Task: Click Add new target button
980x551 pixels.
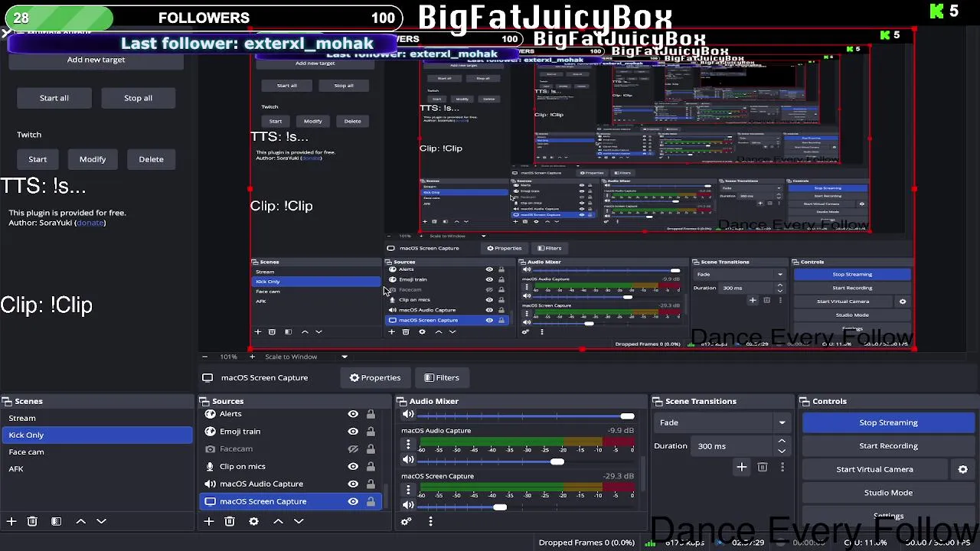Action: (x=96, y=60)
